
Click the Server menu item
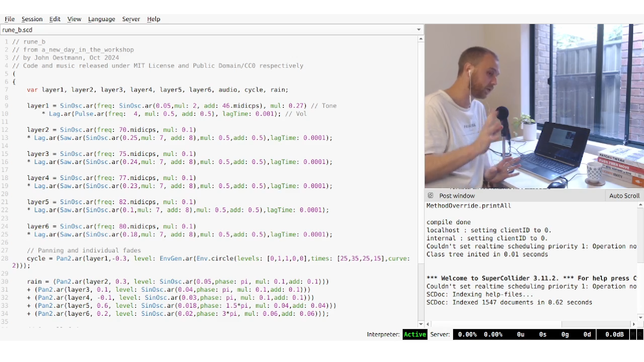[x=131, y=19]
